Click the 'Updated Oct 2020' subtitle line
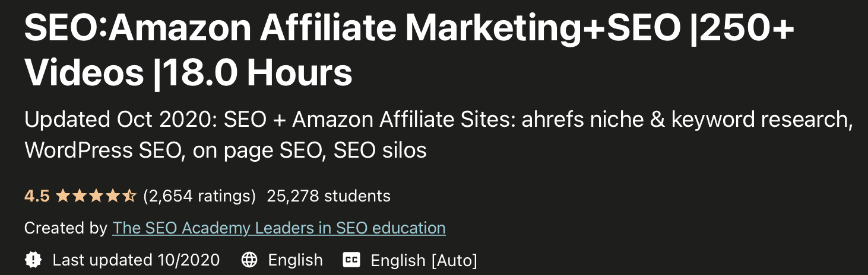Screen dimensions: 868x275 click(x=438, y=120)
